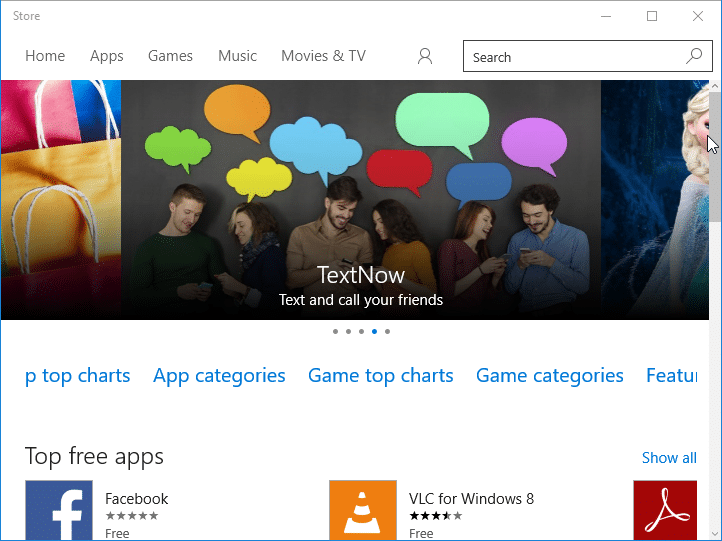
Task: Click the search magnifier icon
Action: [x=693, y=56]
